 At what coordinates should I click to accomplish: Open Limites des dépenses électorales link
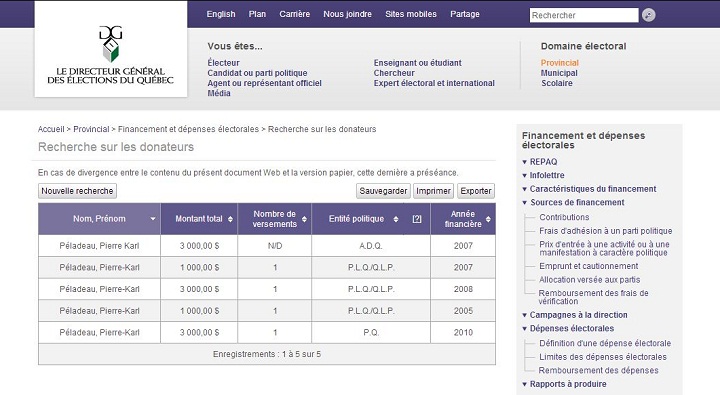(x=602, y=357)
